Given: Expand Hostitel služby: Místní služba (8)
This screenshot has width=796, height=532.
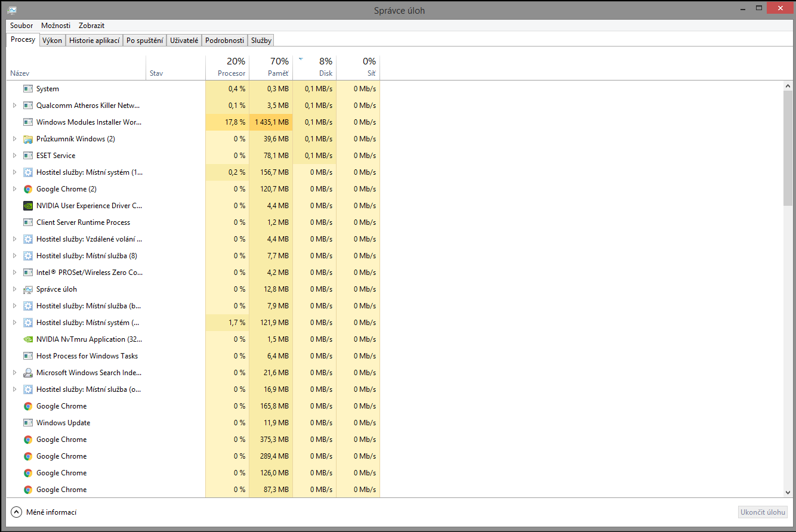Looking at the screenshot, I should [15, 256].
